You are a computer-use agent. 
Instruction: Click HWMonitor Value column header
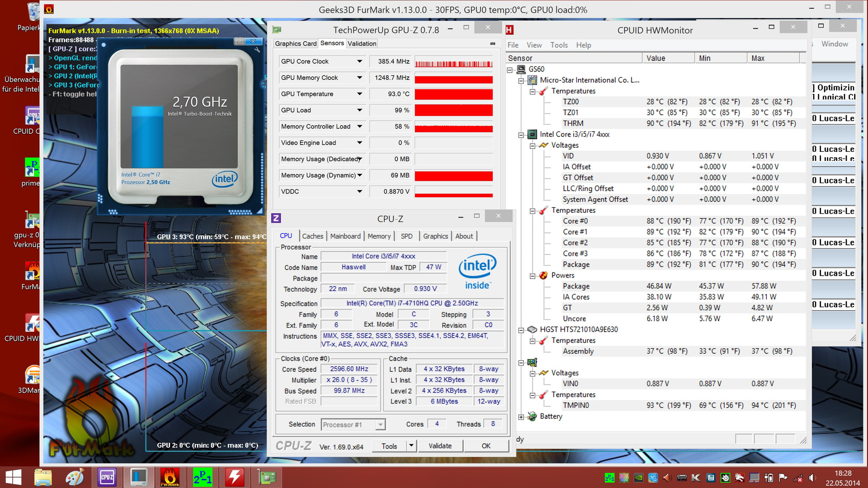[x=668, y=58]
